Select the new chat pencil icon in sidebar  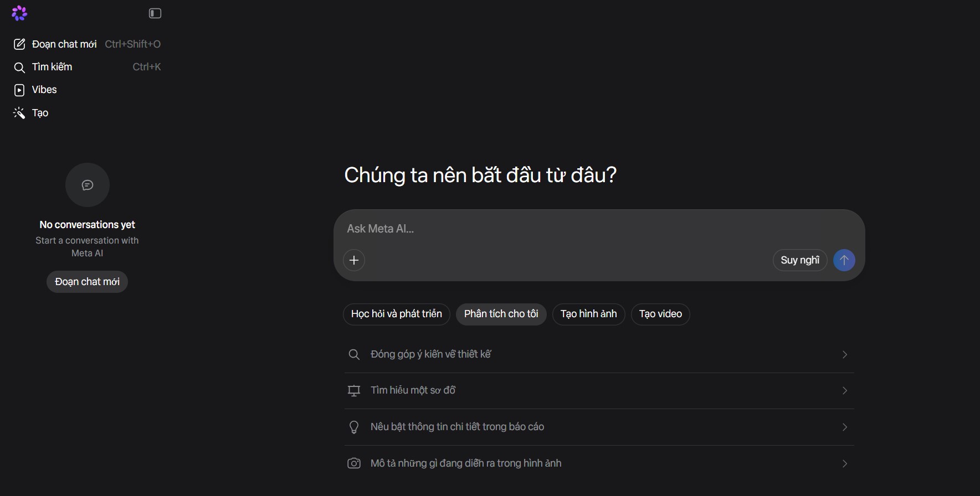coord(19,44)
